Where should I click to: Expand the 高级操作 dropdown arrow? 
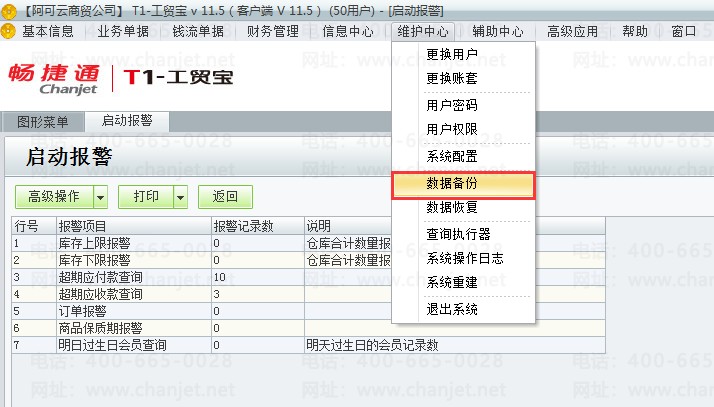(101, 197)
